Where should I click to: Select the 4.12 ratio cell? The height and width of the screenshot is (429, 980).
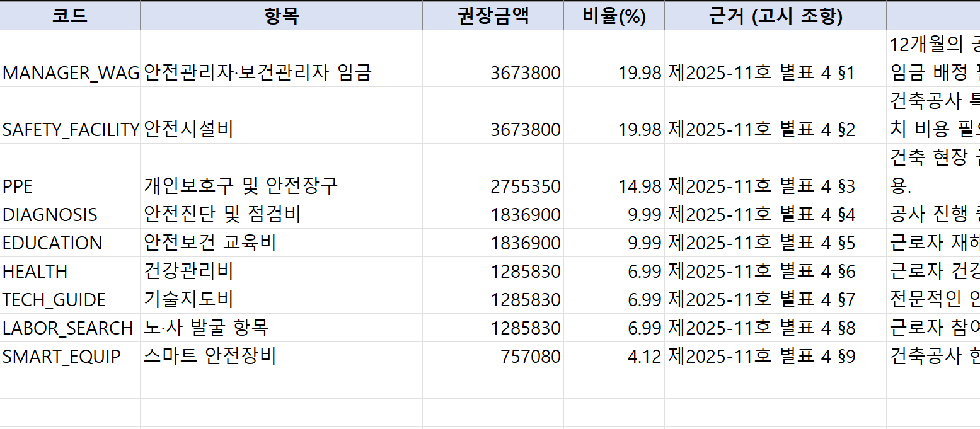[x=614, y=356]
